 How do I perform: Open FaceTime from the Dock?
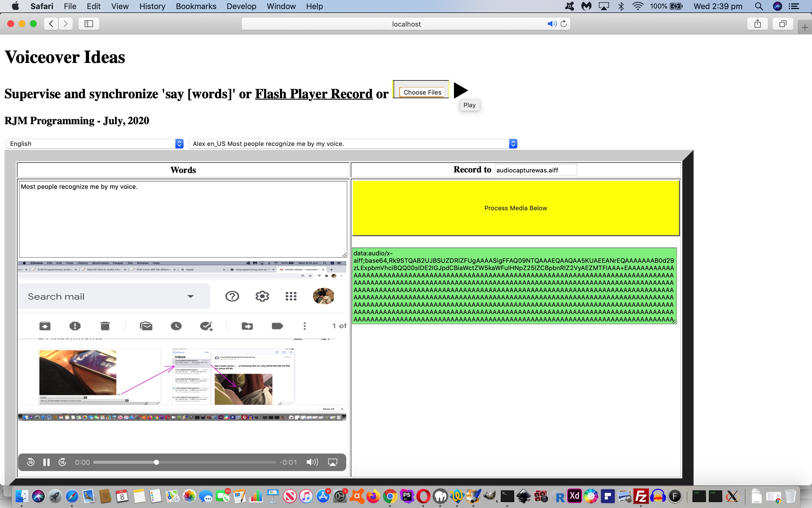(x=222, y=496)
